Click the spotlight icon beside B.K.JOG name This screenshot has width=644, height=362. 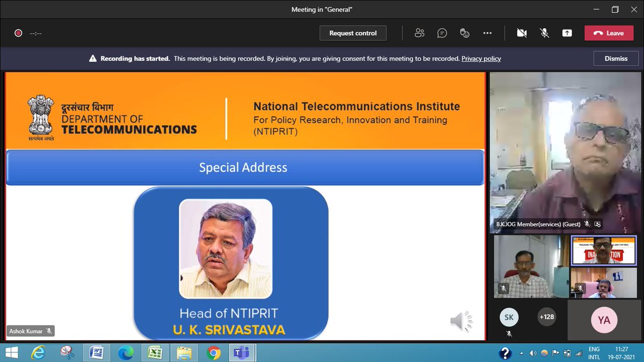597,224
